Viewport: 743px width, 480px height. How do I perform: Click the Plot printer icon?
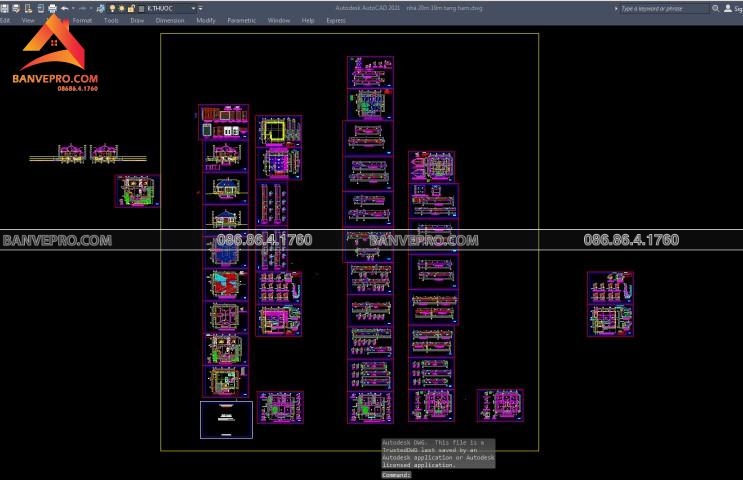point(52,8)
